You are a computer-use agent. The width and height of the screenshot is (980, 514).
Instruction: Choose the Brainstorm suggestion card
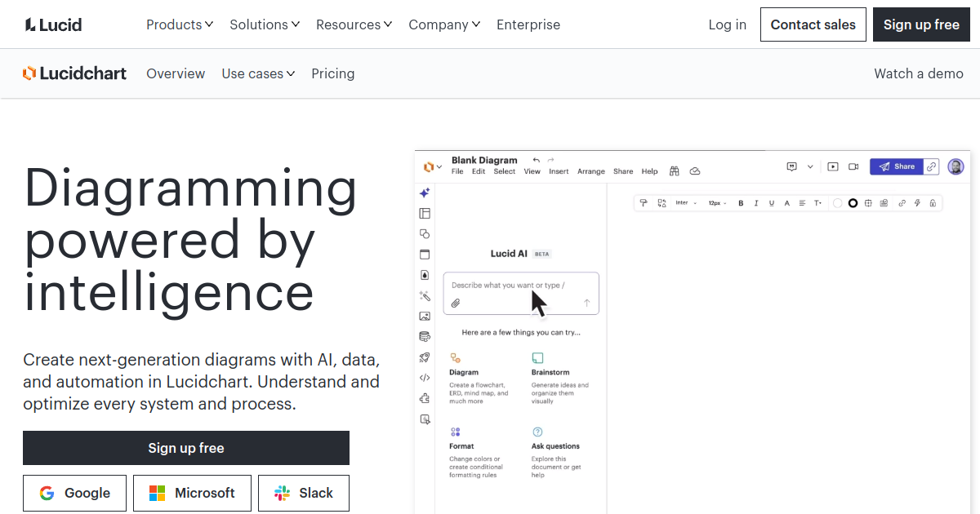pyautogui.click(x=562, y=379)
